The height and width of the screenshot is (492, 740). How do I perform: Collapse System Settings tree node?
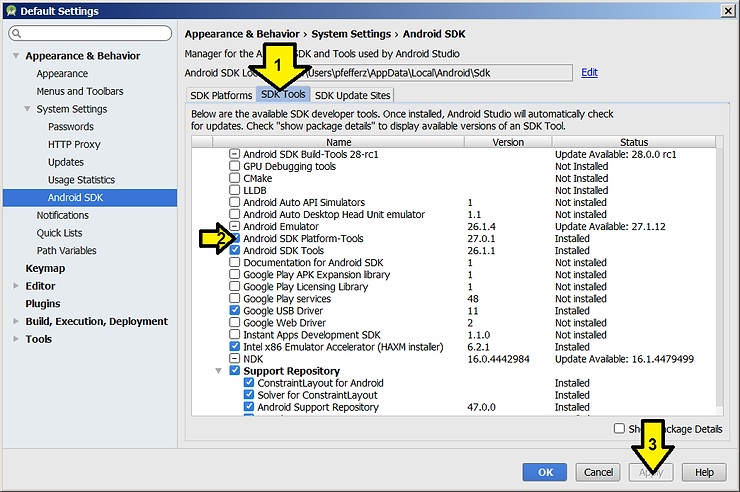27,109
